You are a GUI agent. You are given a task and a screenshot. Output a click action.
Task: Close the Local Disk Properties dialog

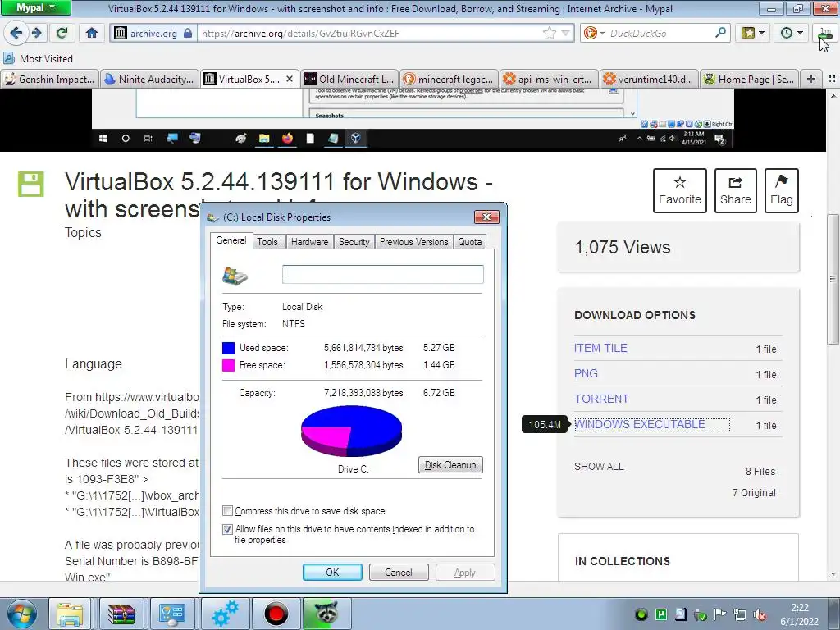(x=486, y=217)
